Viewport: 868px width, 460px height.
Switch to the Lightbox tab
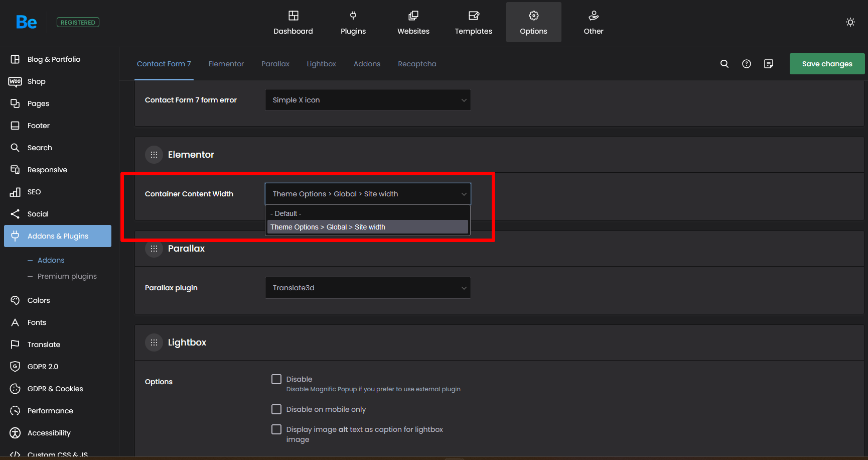(321, 64)
